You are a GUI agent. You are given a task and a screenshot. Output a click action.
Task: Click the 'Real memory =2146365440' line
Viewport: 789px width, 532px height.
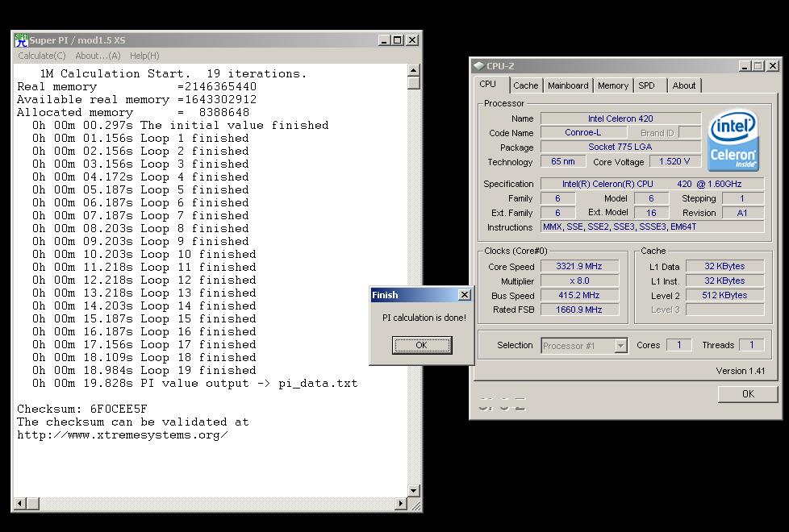click(x=136, y=86)
